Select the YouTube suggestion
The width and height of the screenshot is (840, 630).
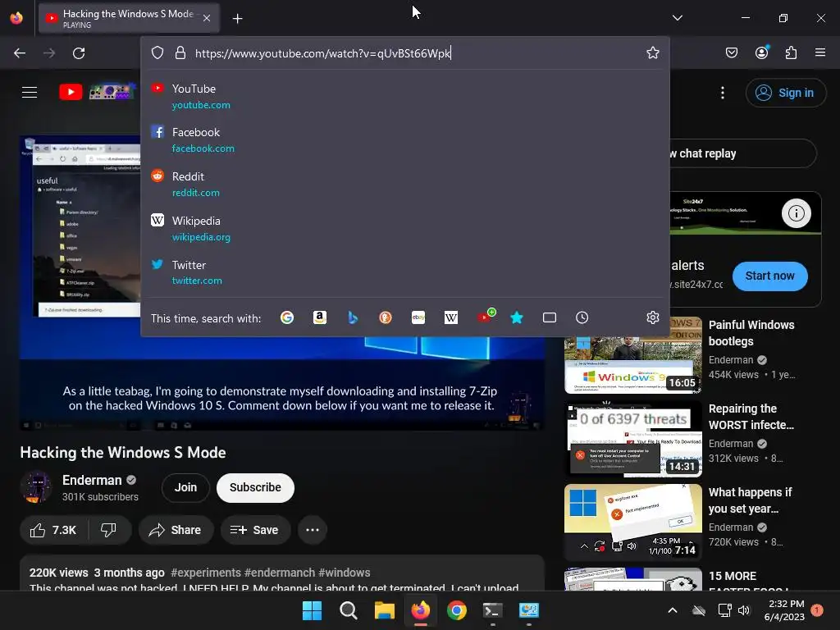[405, 97]
